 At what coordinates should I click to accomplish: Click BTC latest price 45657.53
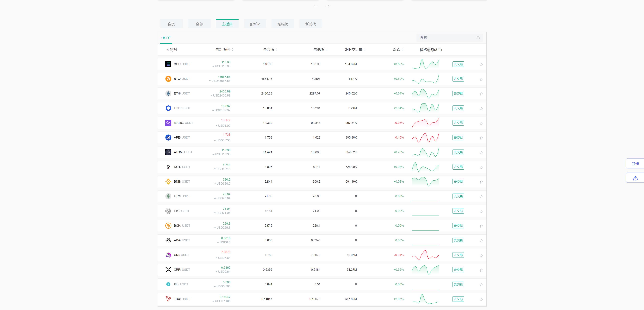point(224,77)
